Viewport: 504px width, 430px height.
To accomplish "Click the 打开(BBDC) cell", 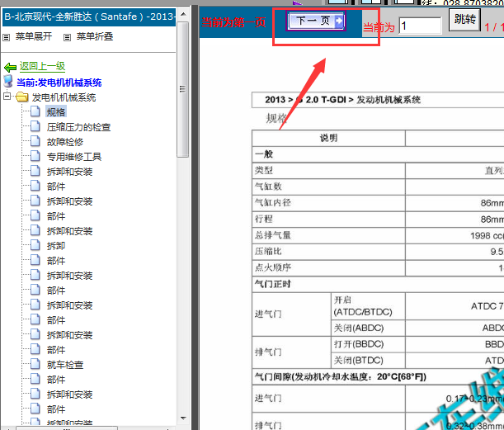I will [x=368, y=344].
